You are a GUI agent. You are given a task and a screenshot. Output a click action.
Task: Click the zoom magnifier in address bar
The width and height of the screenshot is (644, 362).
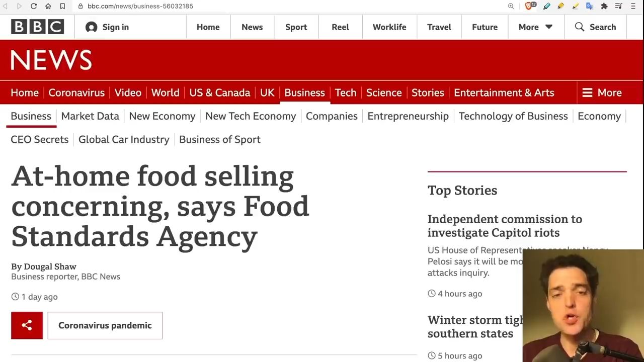coord(511,6)
